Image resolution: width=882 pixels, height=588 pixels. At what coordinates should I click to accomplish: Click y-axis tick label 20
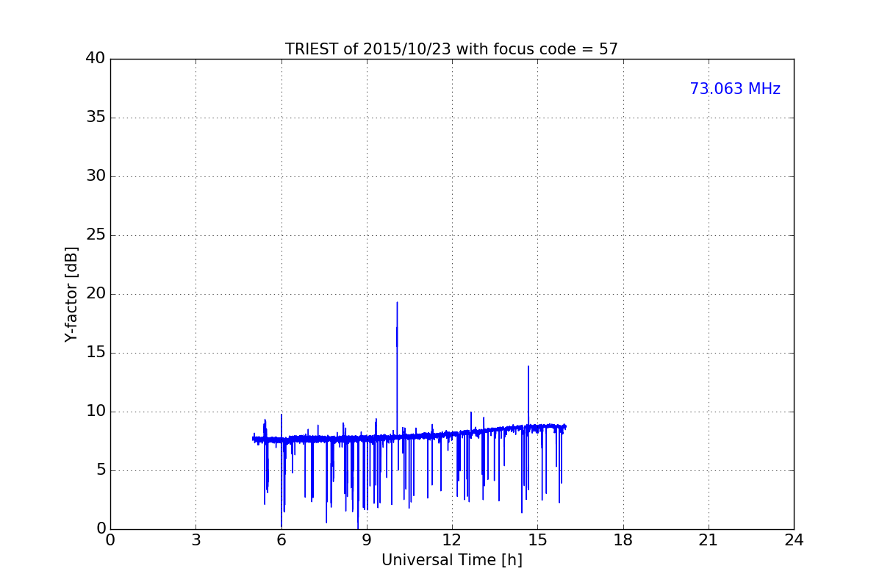(95, 294)
